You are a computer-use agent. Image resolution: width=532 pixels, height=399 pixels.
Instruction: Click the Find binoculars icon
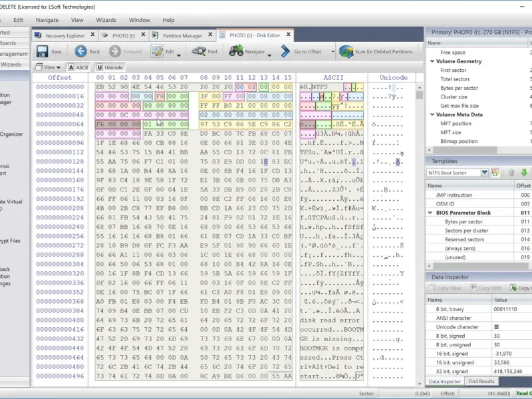(199, 51)
